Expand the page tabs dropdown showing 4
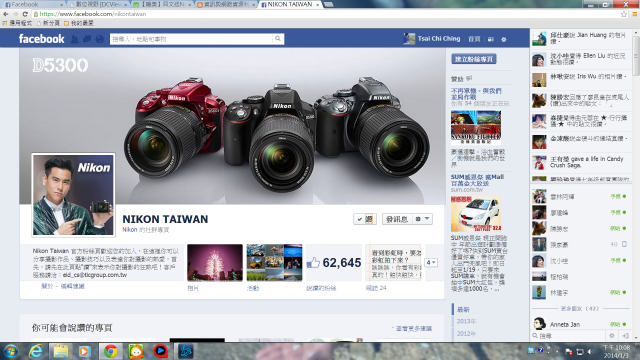The image size is (640, 360). tap(431, 262)
